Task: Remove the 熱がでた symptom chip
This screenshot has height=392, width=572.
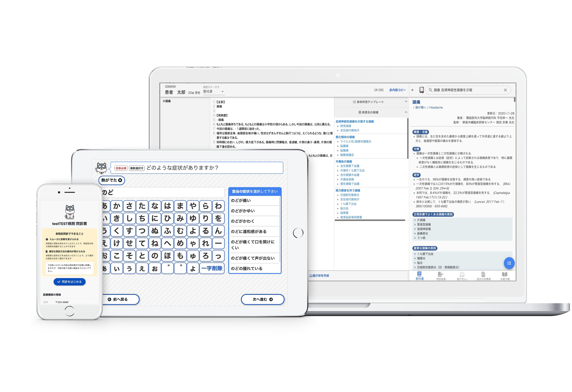Action: coord(120,180)
